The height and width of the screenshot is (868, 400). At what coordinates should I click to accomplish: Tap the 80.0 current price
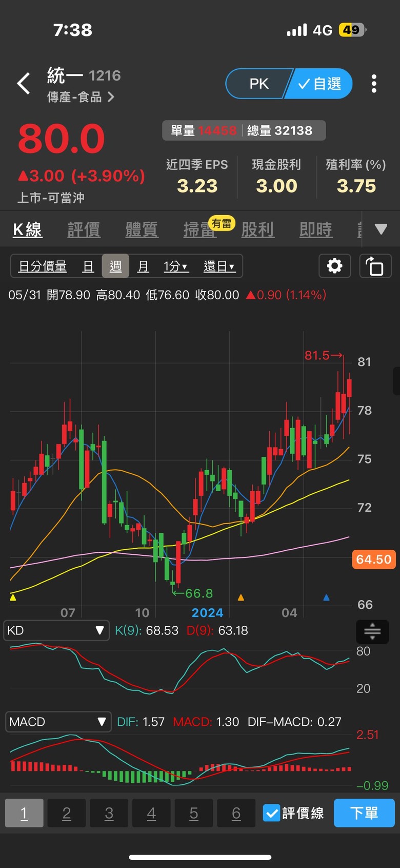62,139
